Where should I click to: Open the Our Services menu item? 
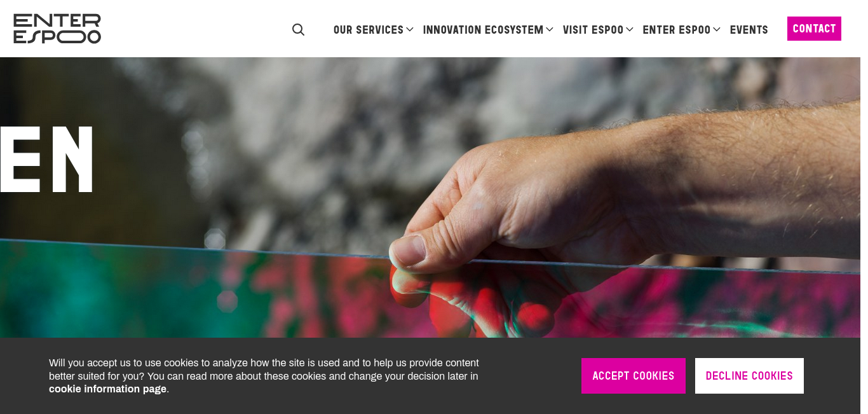coord(369,30)
